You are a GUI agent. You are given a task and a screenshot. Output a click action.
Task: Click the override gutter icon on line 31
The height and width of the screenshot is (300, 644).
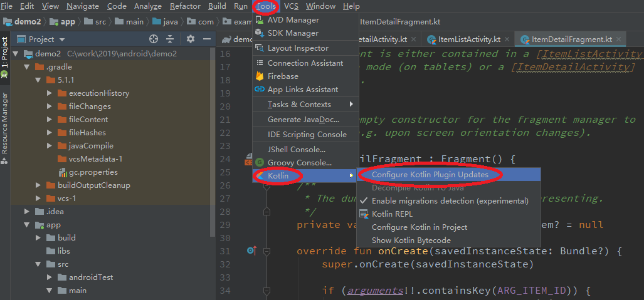[251, 250]
